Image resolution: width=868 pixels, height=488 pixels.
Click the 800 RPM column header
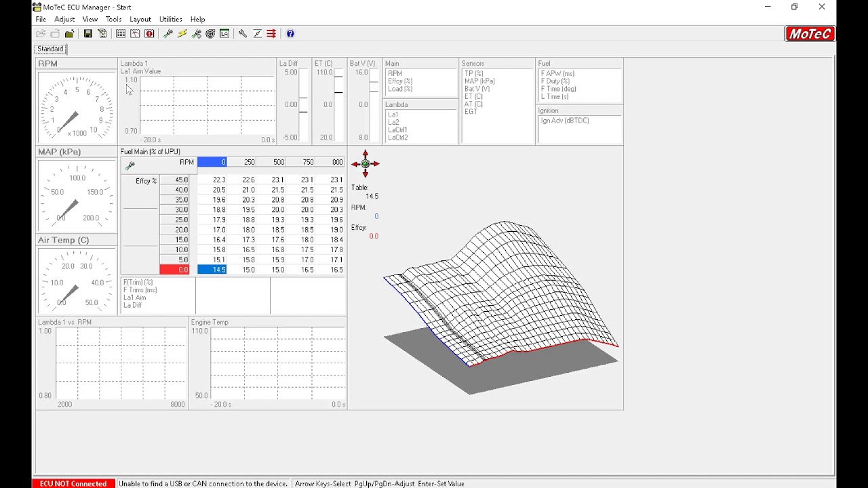[330, 162]
